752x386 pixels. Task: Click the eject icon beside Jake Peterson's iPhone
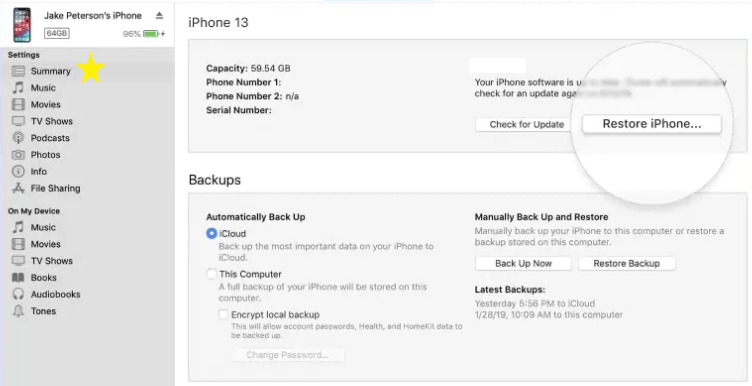159,16
